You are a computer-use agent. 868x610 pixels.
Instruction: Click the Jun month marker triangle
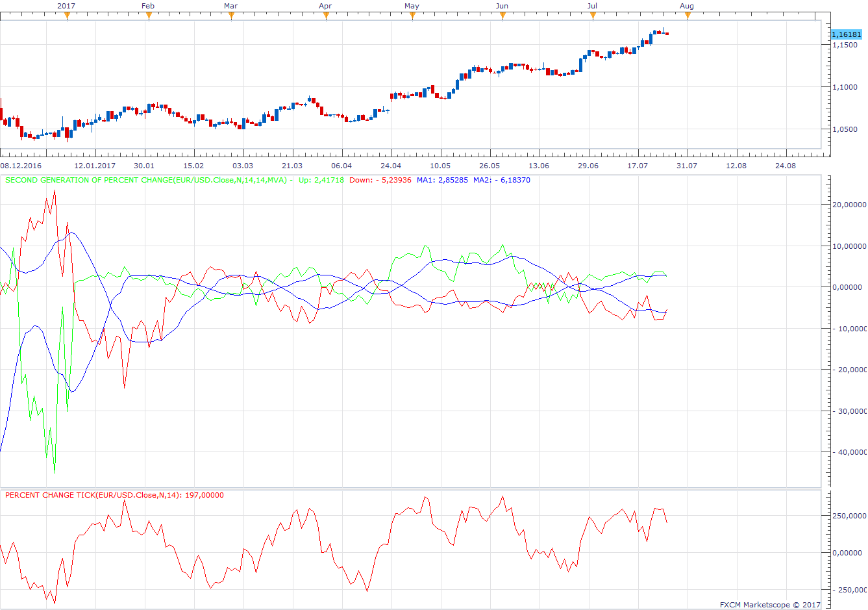coord(502,16)
